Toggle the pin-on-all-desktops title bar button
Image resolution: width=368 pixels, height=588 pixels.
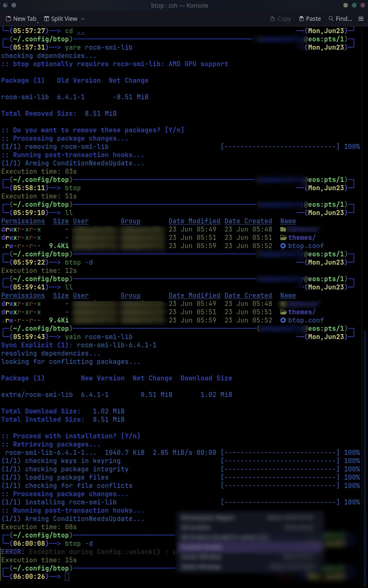click(x=14, y=5)
